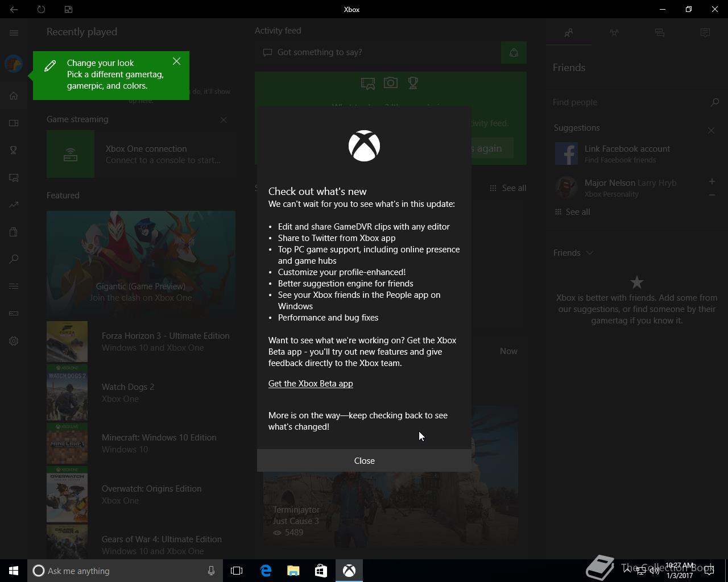Viewport: 728px width, 582px height.
Task: Open My Games in the sidebar
Action: click(14, 123)
